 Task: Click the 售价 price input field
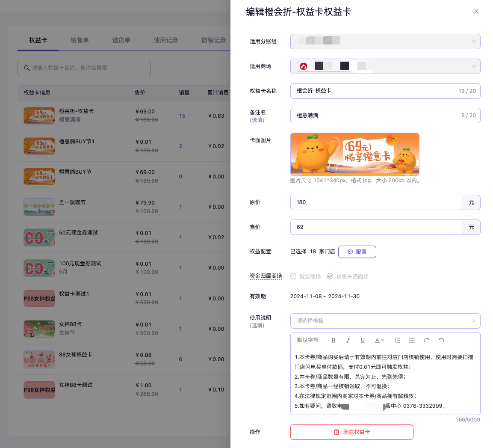coord(376,227)
